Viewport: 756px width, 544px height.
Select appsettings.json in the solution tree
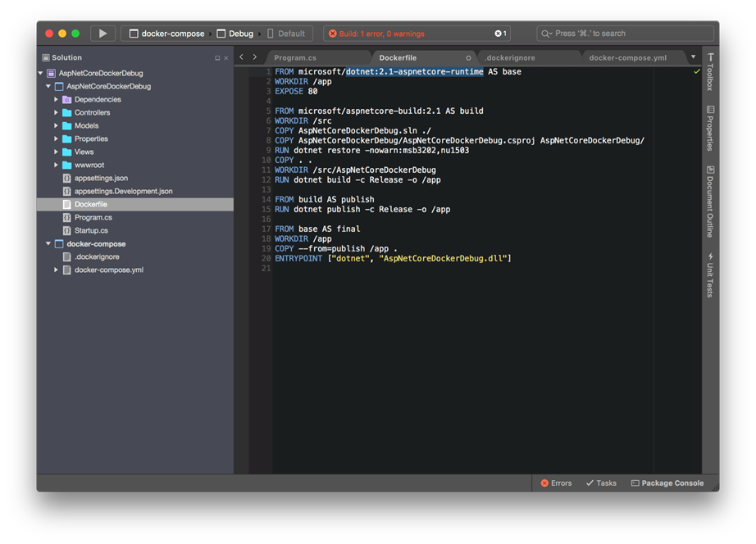point(101,179)
